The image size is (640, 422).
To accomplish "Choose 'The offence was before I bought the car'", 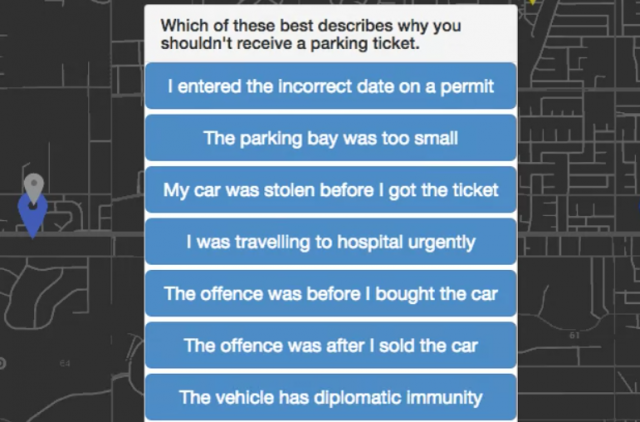I will coord(330,294).
